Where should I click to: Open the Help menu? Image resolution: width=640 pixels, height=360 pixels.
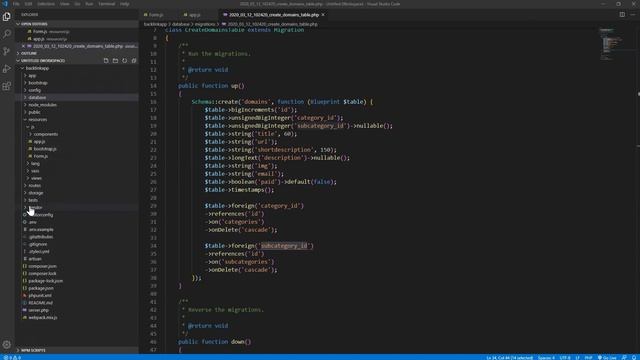(x=124, y=4)
